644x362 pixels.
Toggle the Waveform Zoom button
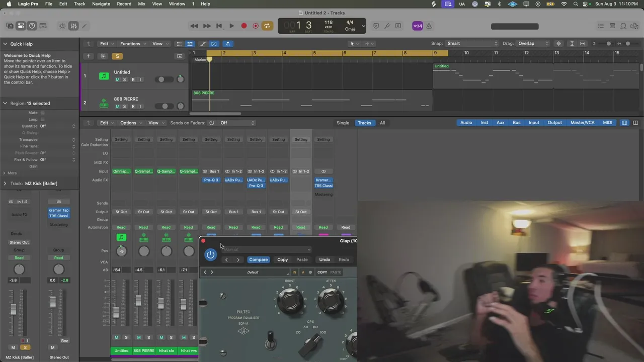[558, 44]
